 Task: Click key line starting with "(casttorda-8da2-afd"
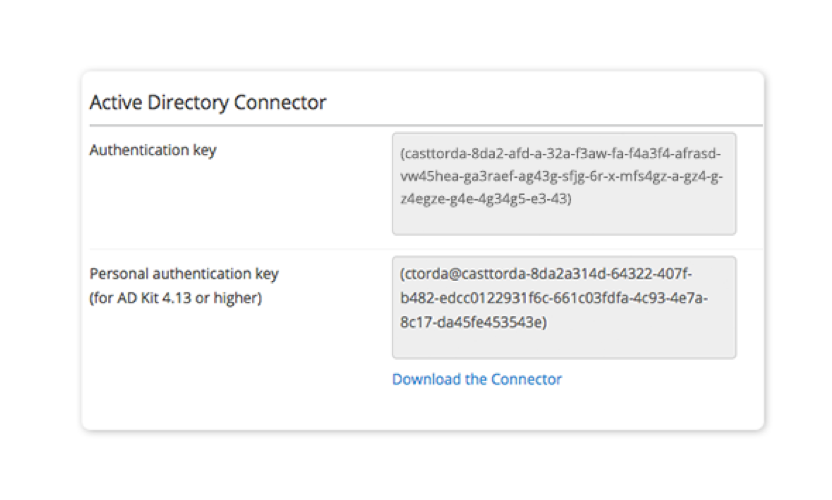click(x=560, y=155)
